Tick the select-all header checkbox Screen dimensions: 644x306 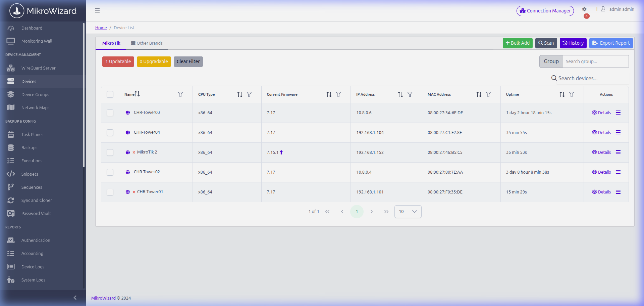click(110, 94)
